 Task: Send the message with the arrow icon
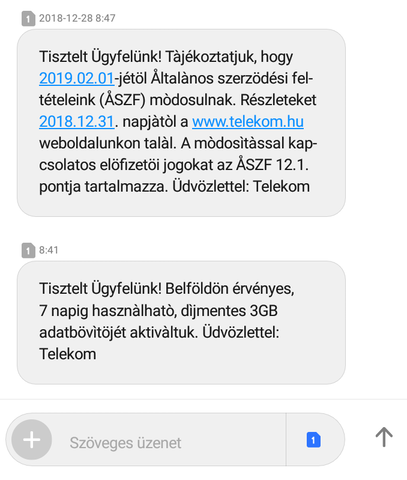[x=384, y=437]
